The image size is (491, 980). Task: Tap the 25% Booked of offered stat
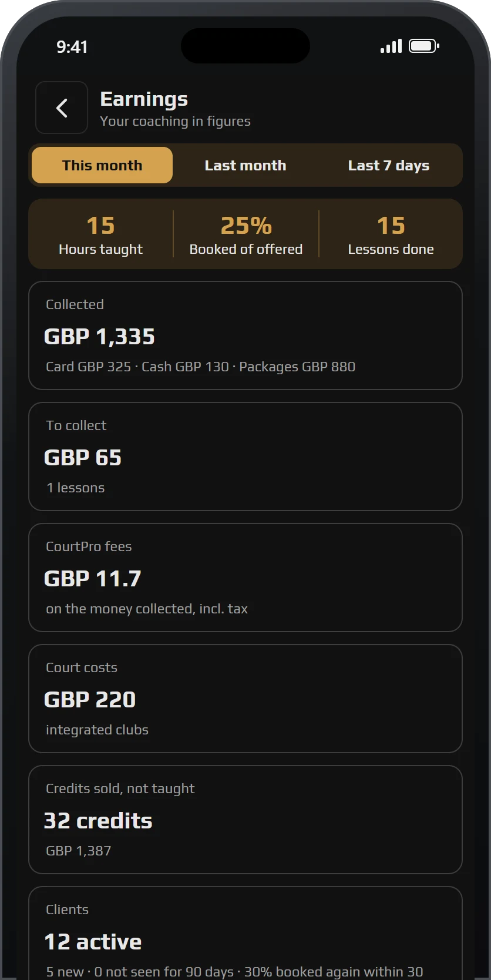[246, 234]
